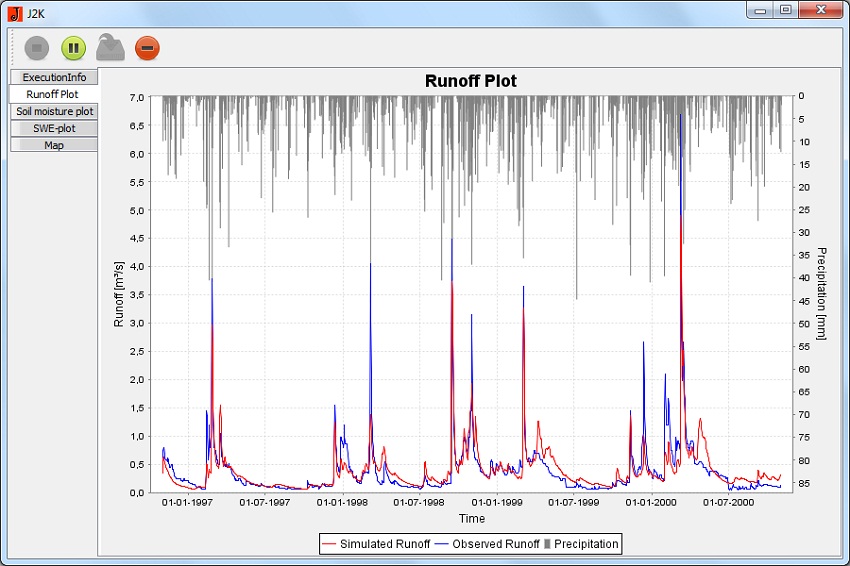Select the Runoff Plot tab
This screenshot has height=566, width=850.
pos(54,94)
